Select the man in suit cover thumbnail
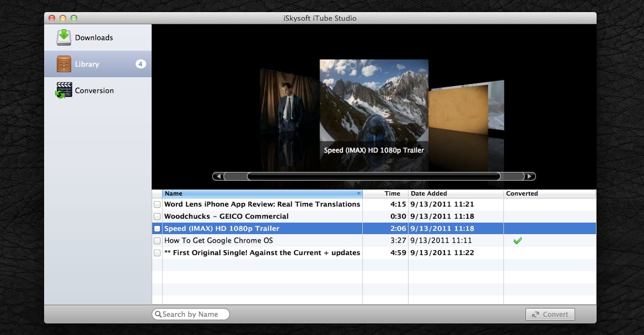The image size is (644, 335). click(x=289, y=101)
